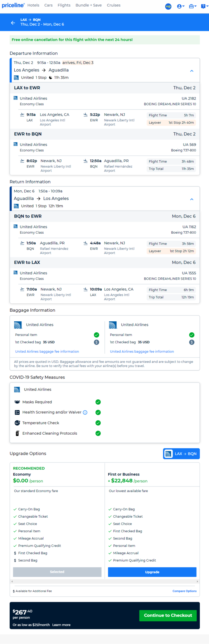Viewport: 209px width, 644px height.
Task: Click green check for Enhanced Cleaning Protocols
Action: coord(98,433)
